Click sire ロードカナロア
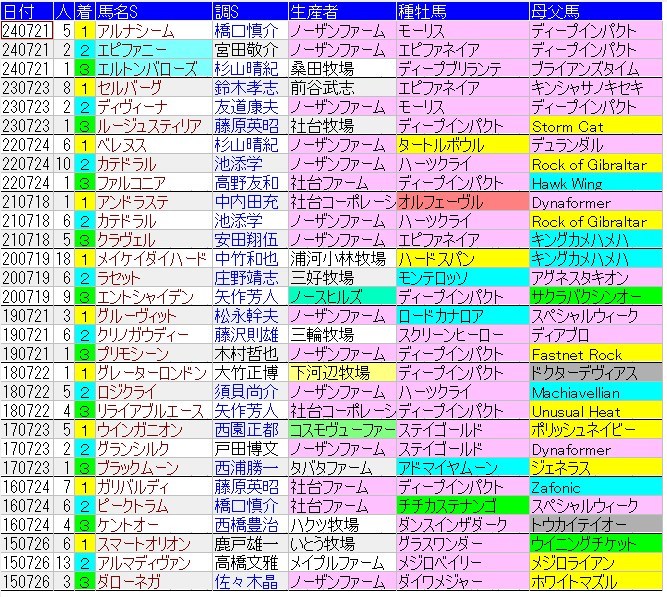Screen dimensions: 667x597 pyautogui.click(x=462, y=316)
